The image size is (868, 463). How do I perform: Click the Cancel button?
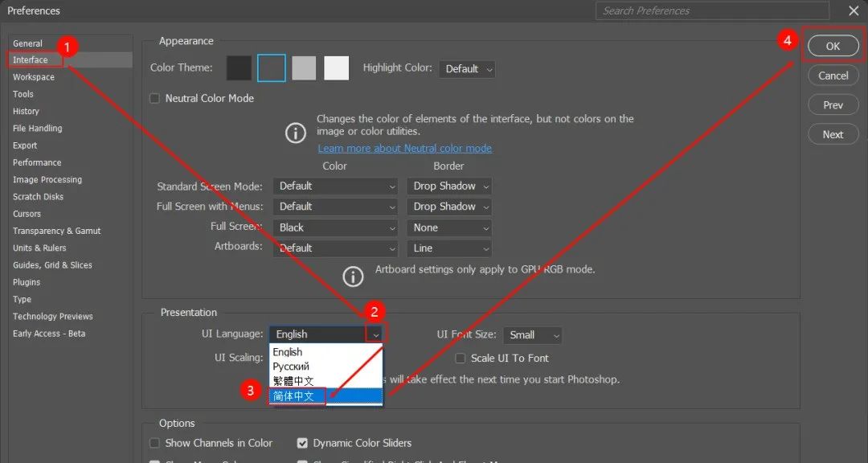(833, 76)
